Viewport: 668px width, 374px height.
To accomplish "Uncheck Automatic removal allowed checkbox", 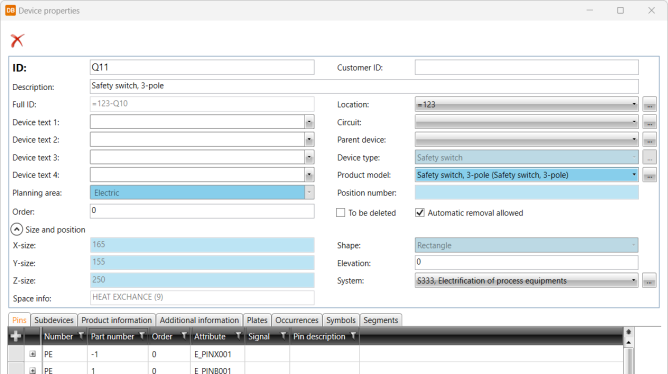I will pos(420,213).
